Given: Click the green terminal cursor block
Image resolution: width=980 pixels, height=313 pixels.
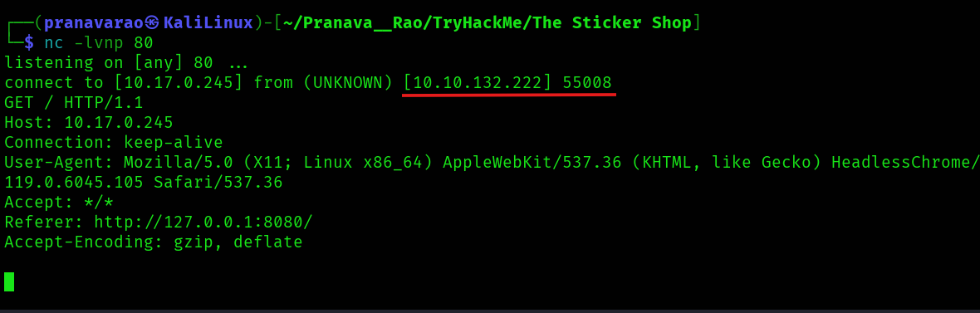Looking at the screenshot, I should coord(9,281).
